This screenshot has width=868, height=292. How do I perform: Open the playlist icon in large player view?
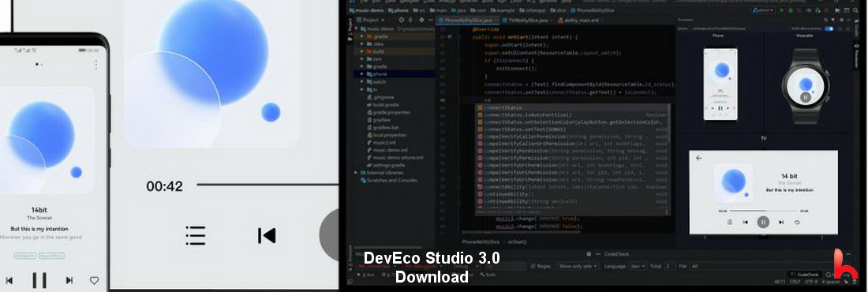point(196,235)
